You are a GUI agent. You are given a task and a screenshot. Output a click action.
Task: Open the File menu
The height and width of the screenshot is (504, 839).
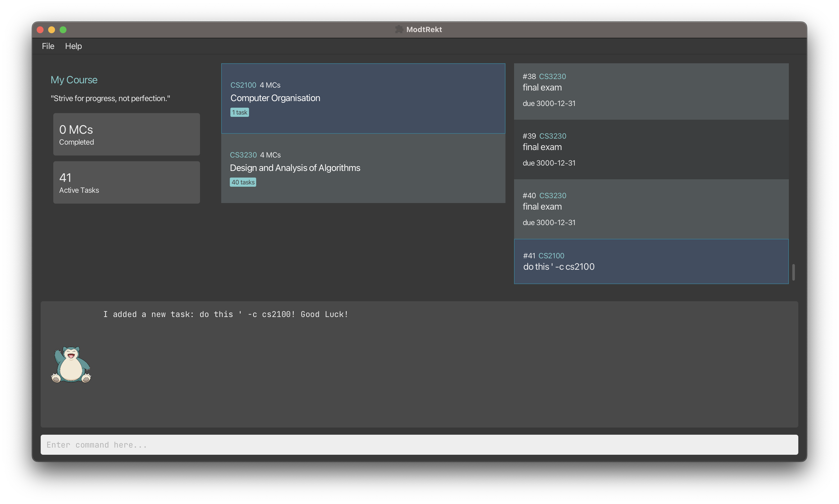point(48,46)
